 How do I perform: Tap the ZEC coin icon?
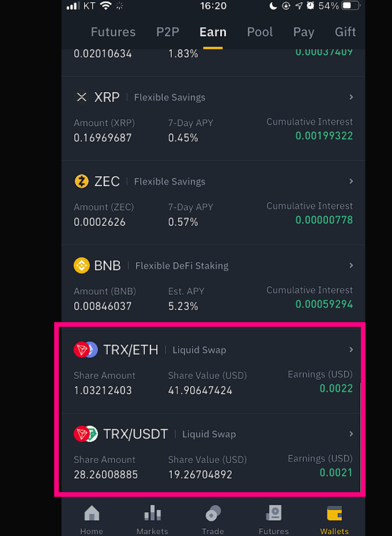(x=81, y=181)
